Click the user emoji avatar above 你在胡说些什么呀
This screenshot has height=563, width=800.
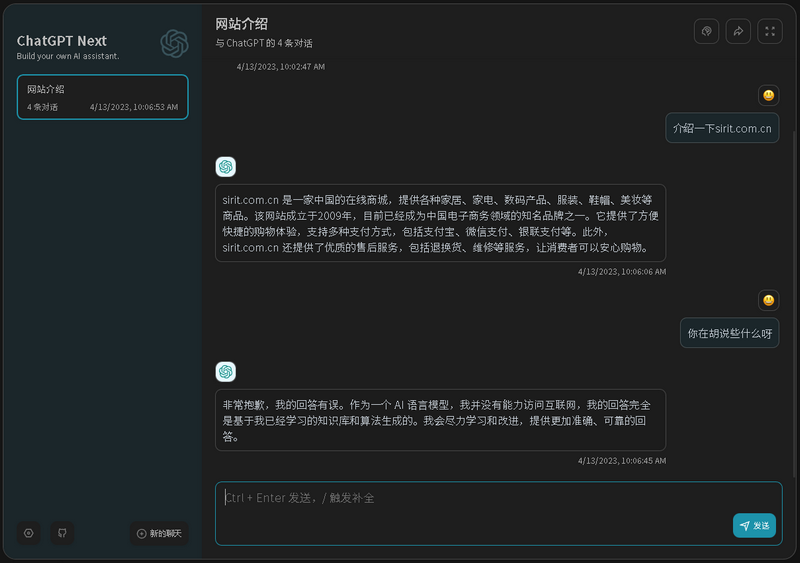pyautogui.click(x=768, y=300)
